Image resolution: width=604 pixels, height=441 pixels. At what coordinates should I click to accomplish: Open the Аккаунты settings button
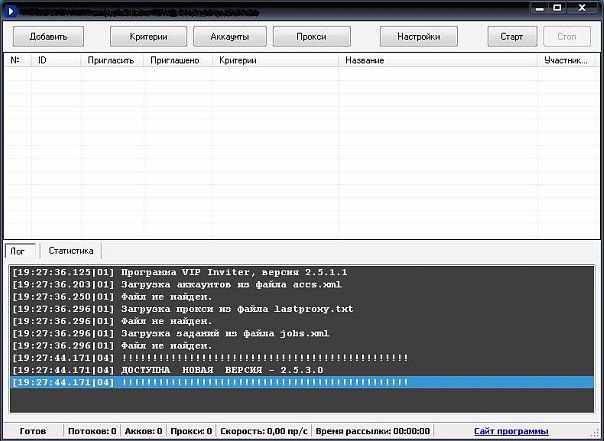point(229,36)
